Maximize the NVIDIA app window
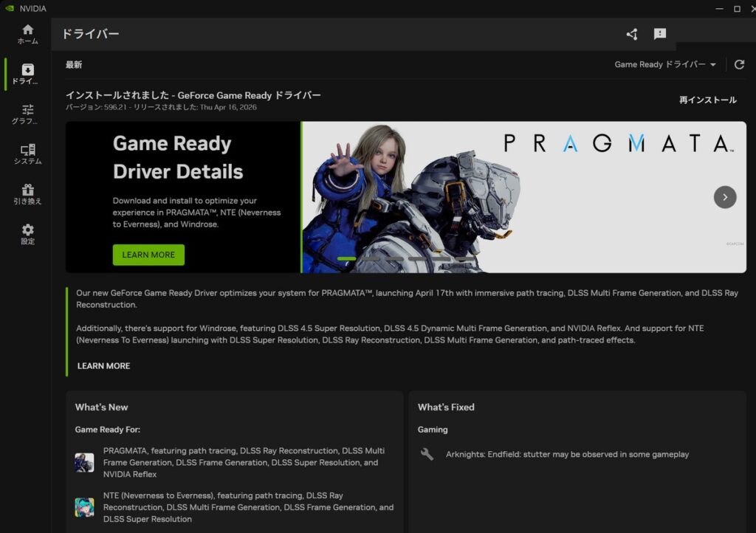Image resolution: width=756 pixels, height=533 pixels. coord(737,9)
